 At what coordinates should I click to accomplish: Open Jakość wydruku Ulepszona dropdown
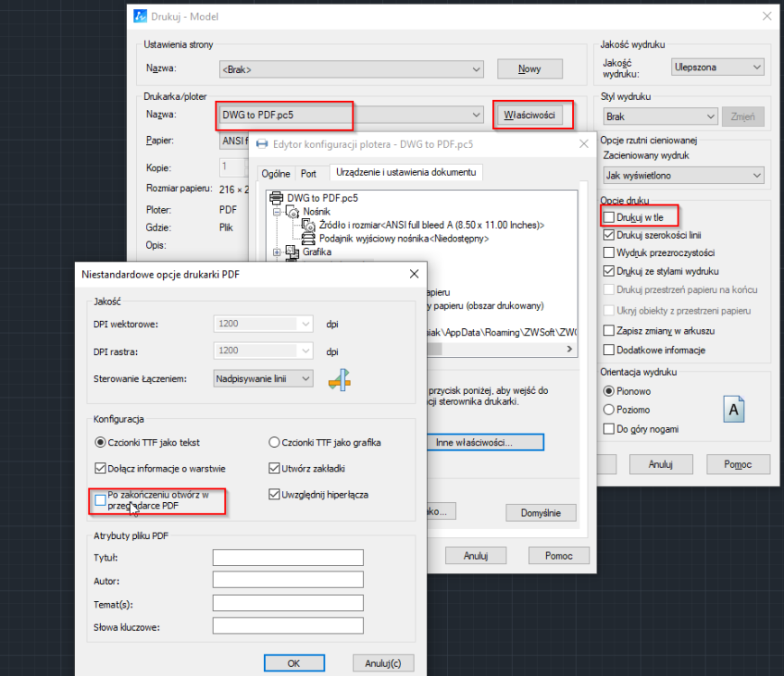pyautogui.click(x=717, y=67)
